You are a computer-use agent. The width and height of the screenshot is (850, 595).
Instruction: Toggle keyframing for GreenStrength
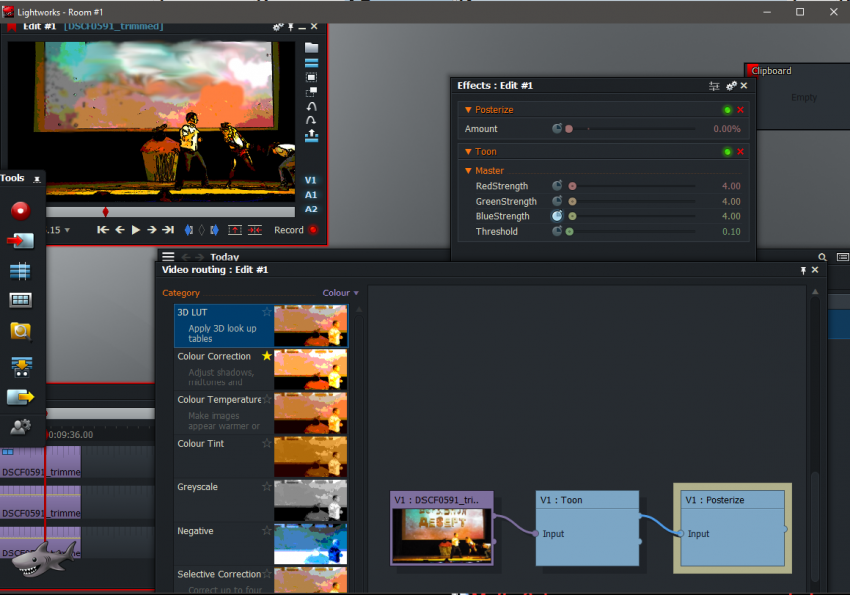tap(557, 201)
